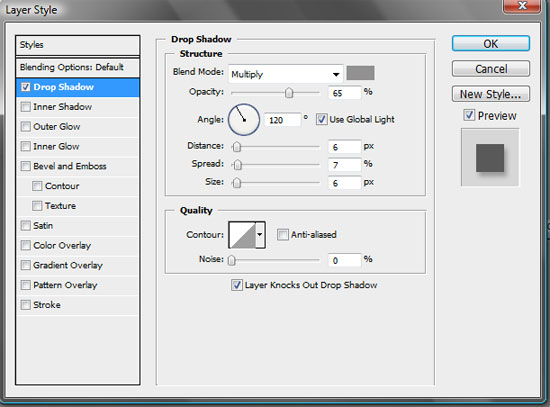
Task: Open the Blend Mode Multiply dropdown
Action: (x=286, y=74)
